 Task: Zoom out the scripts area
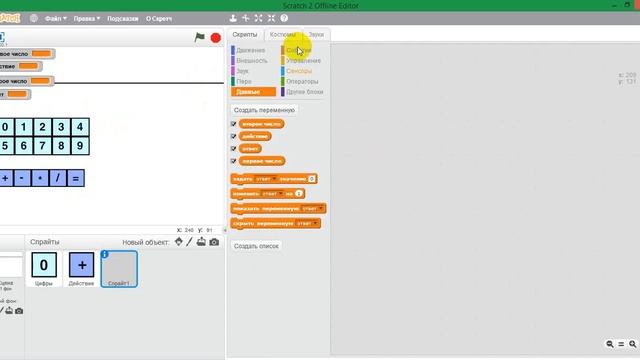pyautogui.click(x=610, y=344)
